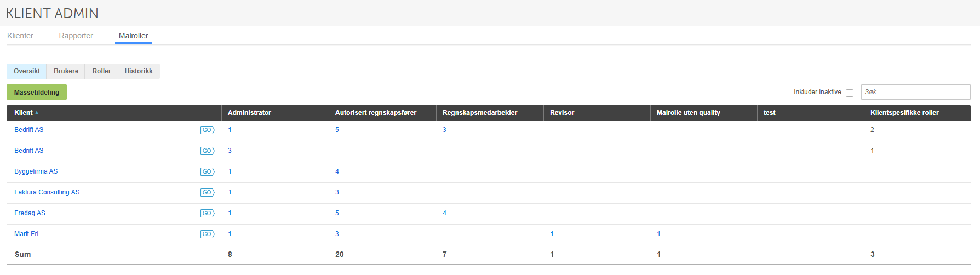
Task: Open Bedrift AS link with 2 klientspesifikke roller
Action: [29, 130]
